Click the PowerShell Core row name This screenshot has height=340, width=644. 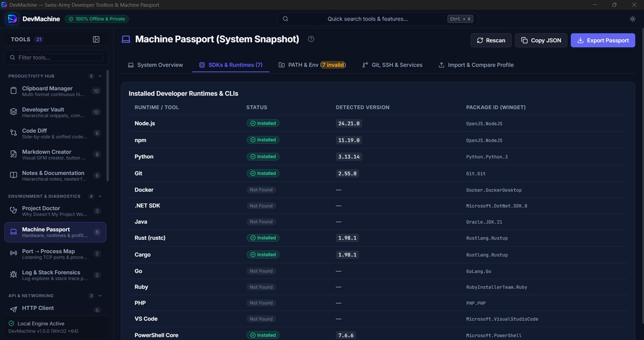(157, 335)
